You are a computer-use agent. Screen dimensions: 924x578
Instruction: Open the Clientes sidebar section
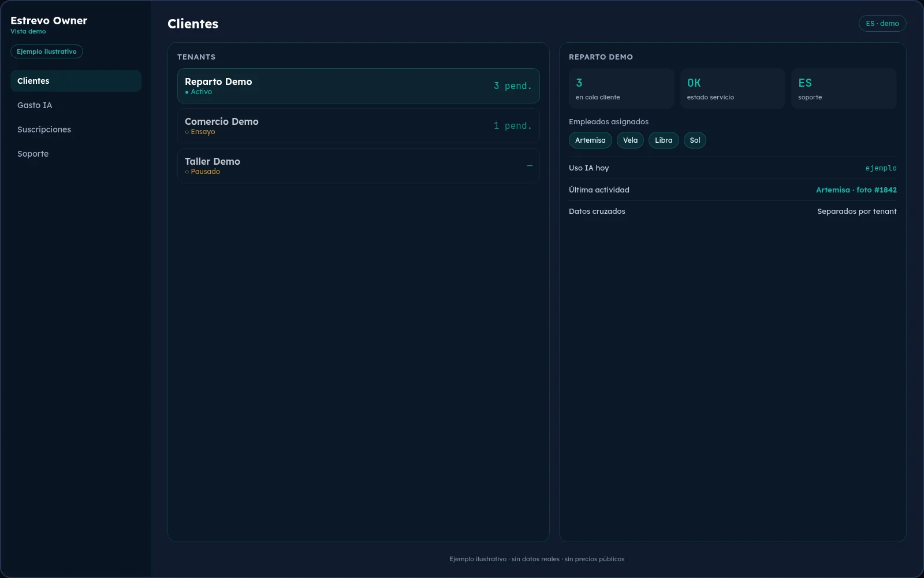[76, 81]
